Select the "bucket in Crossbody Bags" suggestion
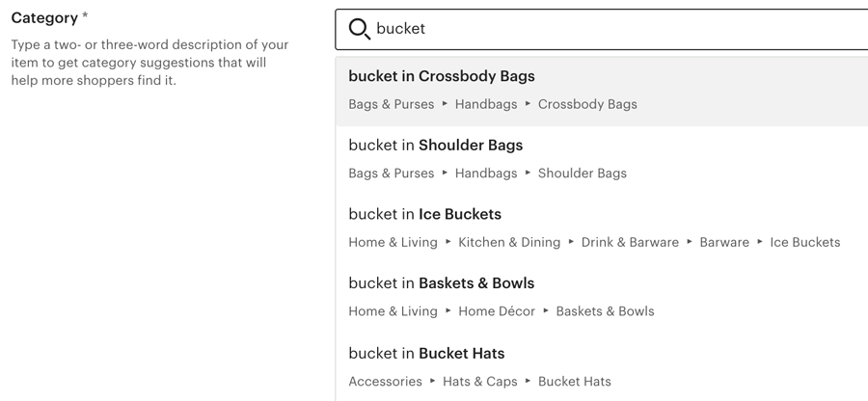The image size is (868, 401). pos(601,91)
